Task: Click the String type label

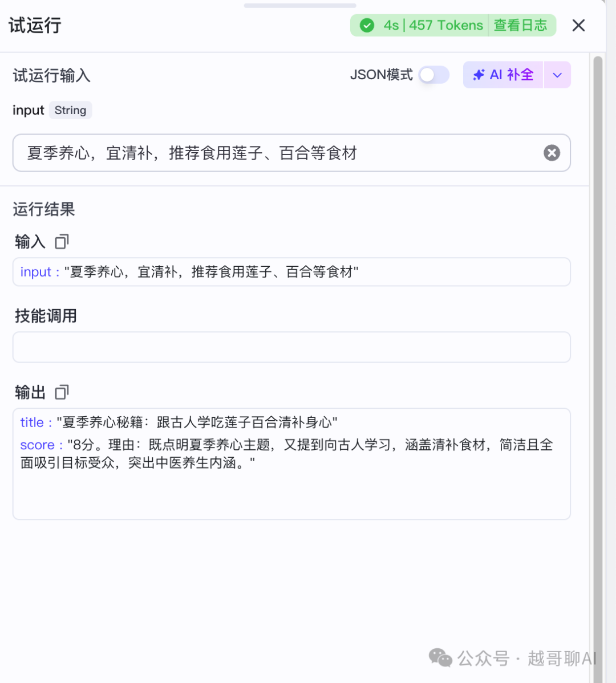Action: (x=70, y=110)
